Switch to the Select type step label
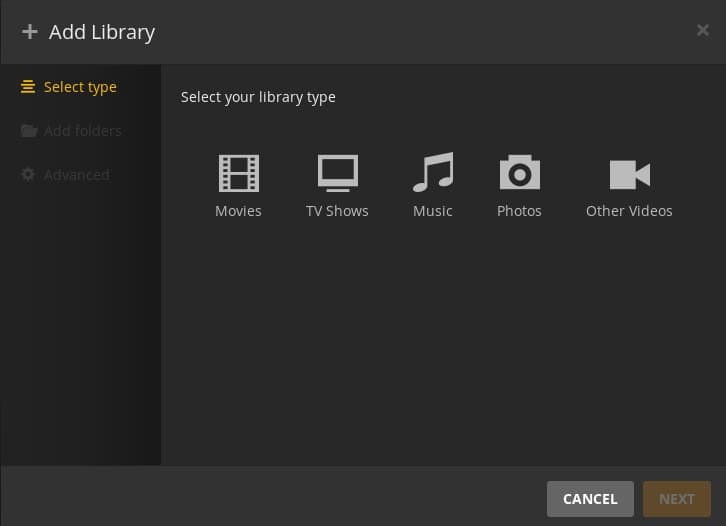This screenshot has width=726, height=526. tap(80, 87)
